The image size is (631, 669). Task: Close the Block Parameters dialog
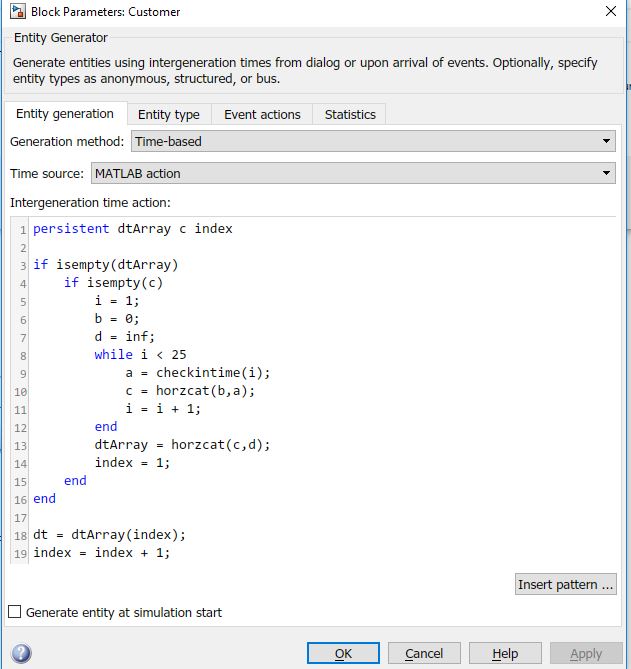click(611, 11)
